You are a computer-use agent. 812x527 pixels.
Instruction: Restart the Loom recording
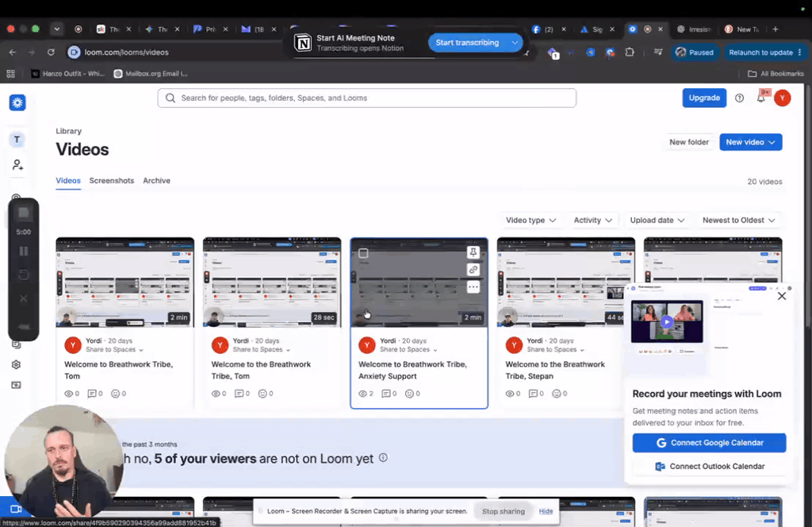tap(23, 275)
